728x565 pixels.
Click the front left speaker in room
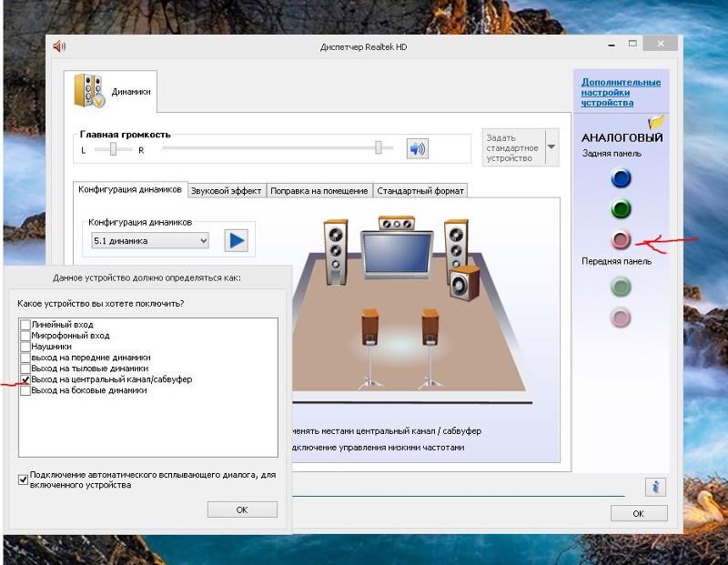pos(336,252)
